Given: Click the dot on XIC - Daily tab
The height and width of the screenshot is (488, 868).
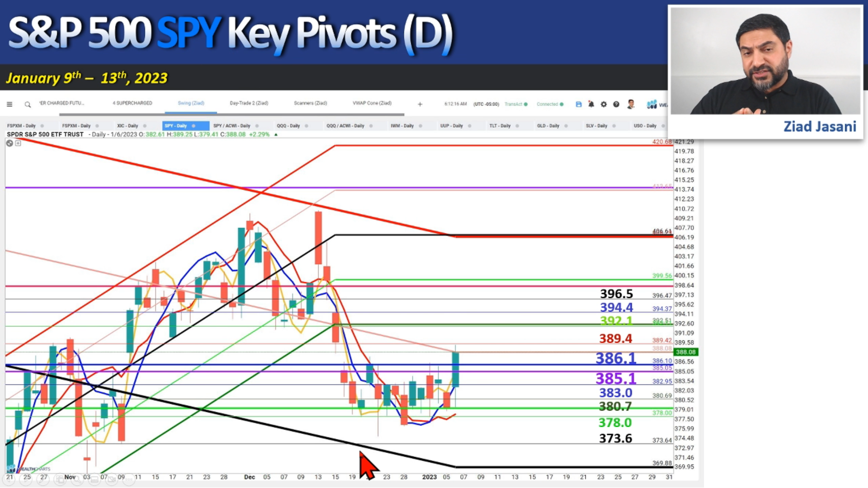Looking at the screenshot, I should (x=145, y=126).
